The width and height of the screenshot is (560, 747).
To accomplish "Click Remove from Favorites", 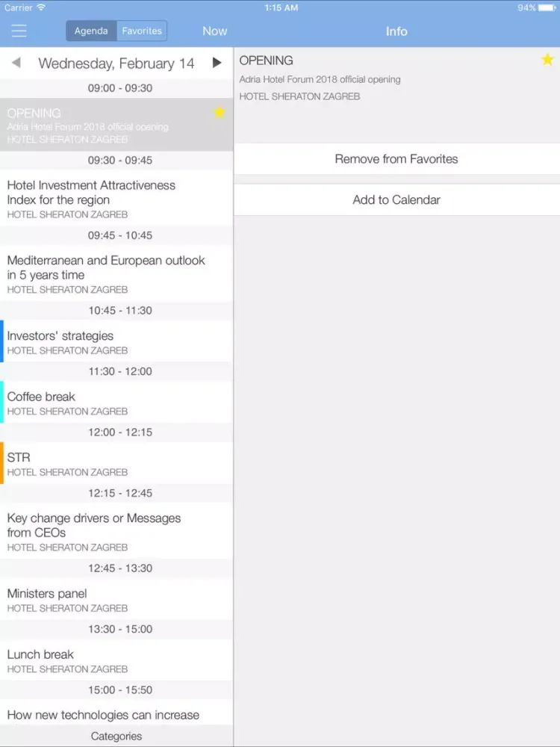I will (x=396, y=159).
